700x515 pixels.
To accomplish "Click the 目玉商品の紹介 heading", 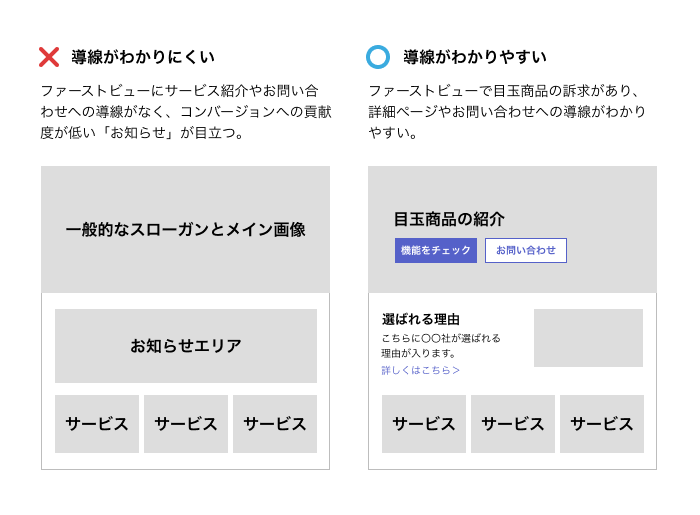I will [449, 219].
